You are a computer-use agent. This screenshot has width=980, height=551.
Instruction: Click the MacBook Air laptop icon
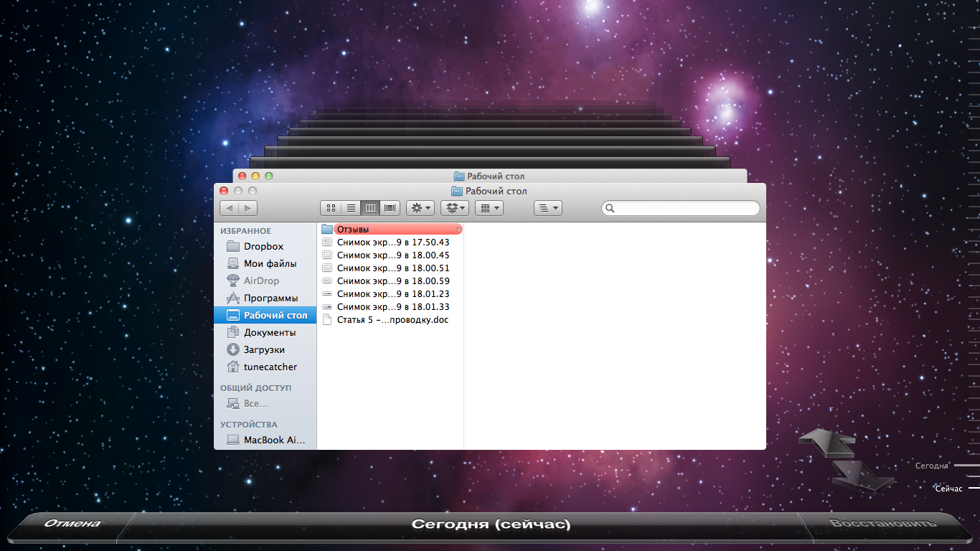tap(232, 440)
